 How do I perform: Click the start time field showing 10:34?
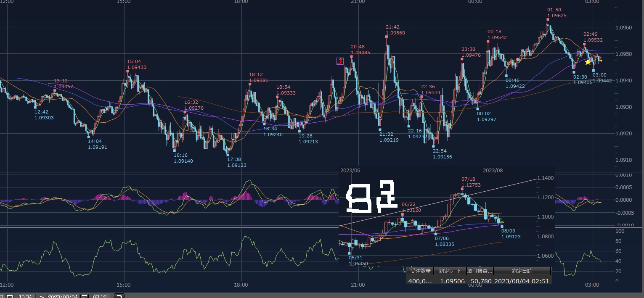point(26,295)
